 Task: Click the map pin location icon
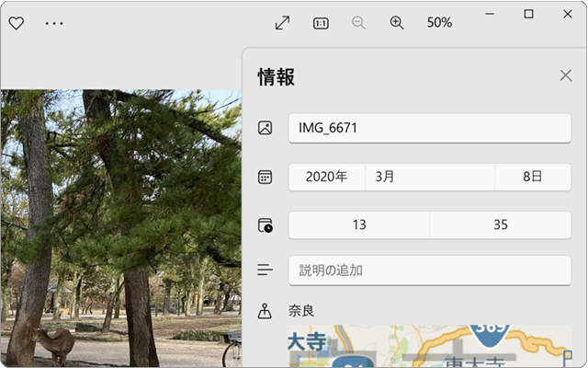(266, 311)
